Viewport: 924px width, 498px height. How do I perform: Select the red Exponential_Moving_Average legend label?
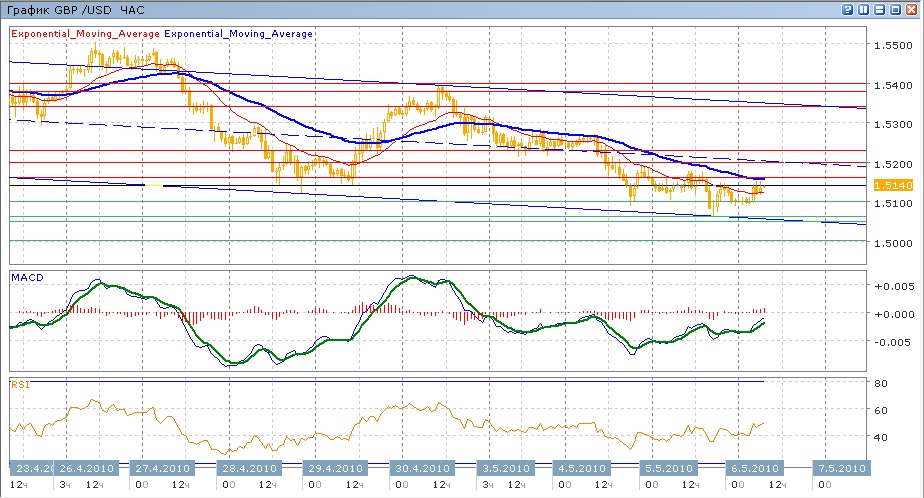pyautogui.click(x=85, y=34)
